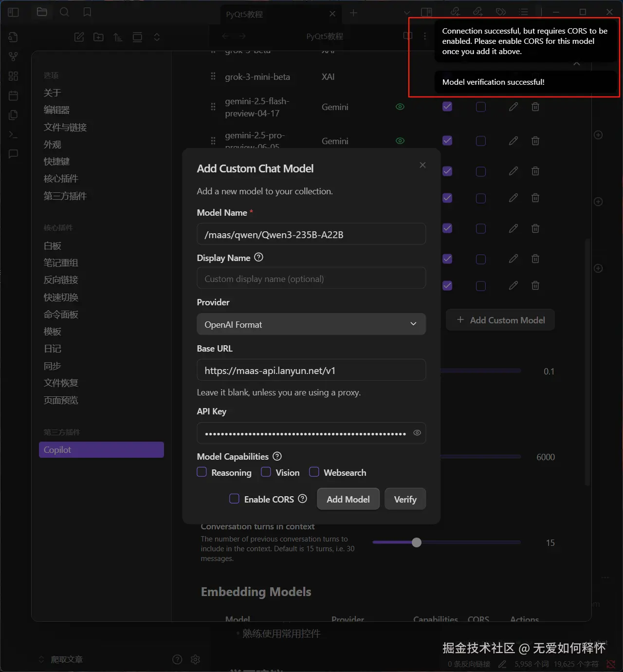Click edit pencil for gemini-2.5-flash-preview model

(x=513, y=107)
